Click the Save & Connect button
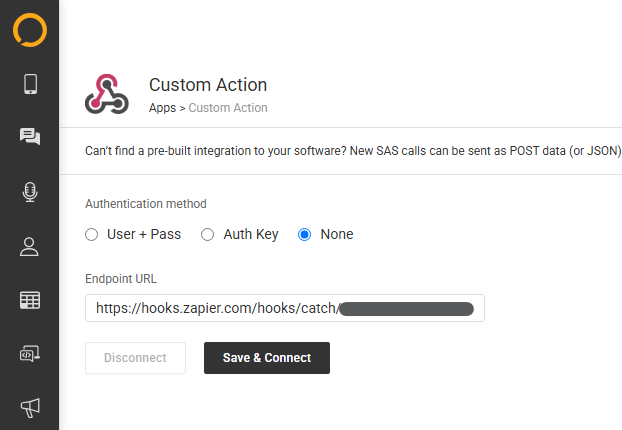The height and width of the screenshot is (430, 622). [x=267, y=358]
